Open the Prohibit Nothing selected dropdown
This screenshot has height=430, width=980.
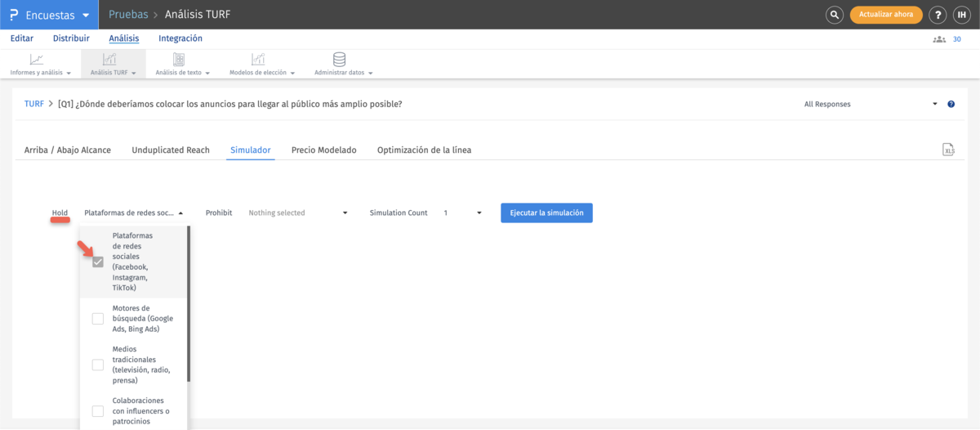(x=298, y=213)
